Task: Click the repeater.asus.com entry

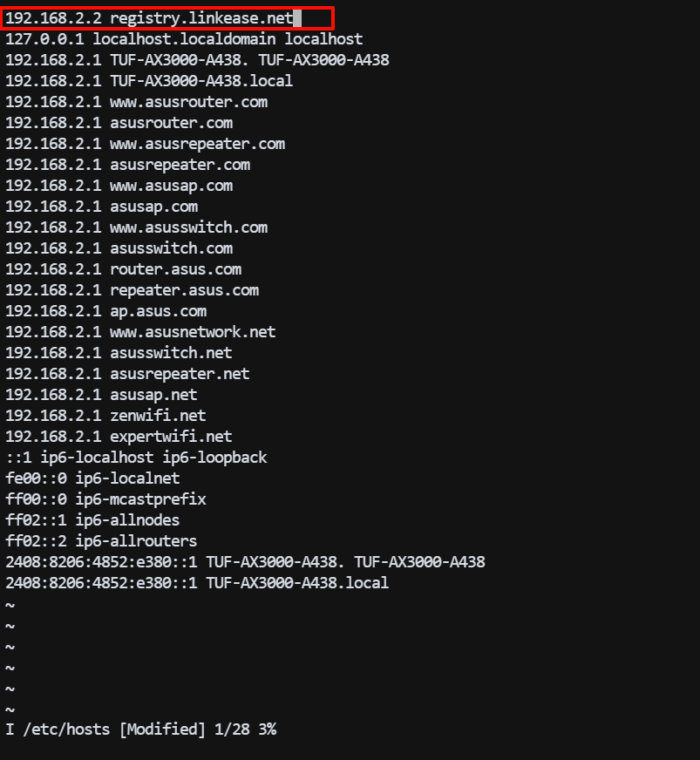Action: (132, 290)
